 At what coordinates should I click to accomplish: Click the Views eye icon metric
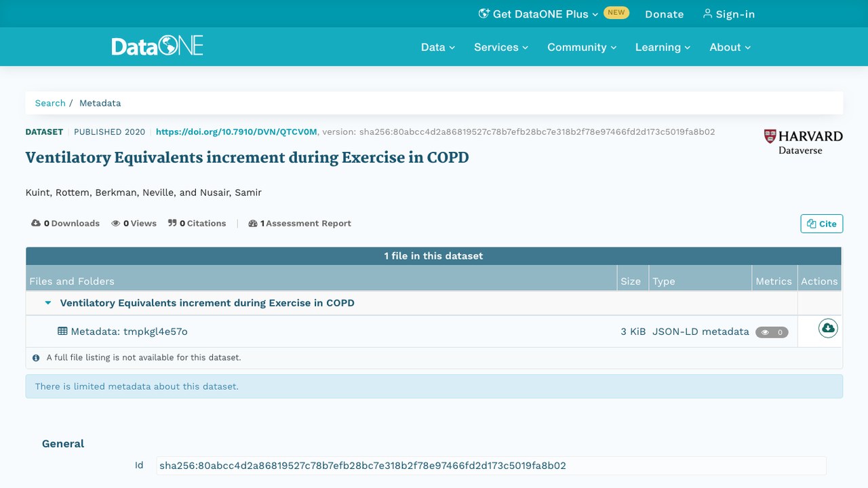coord(116,223)
